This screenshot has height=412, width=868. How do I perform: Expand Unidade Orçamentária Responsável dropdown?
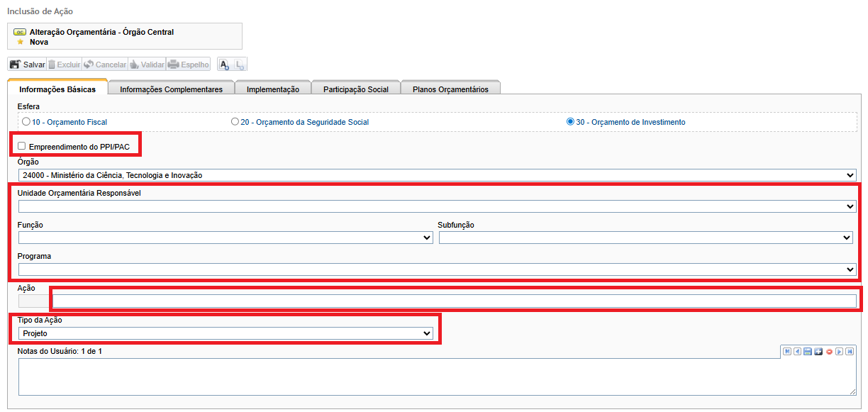click(437, 206)
